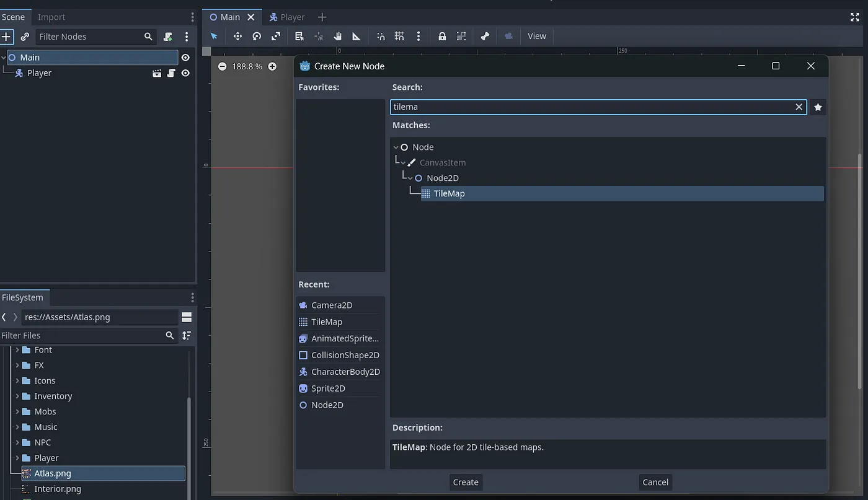Select the Ruler mode tool
The width and height of the screenshot is (868, 500).
tap(356, 37)
